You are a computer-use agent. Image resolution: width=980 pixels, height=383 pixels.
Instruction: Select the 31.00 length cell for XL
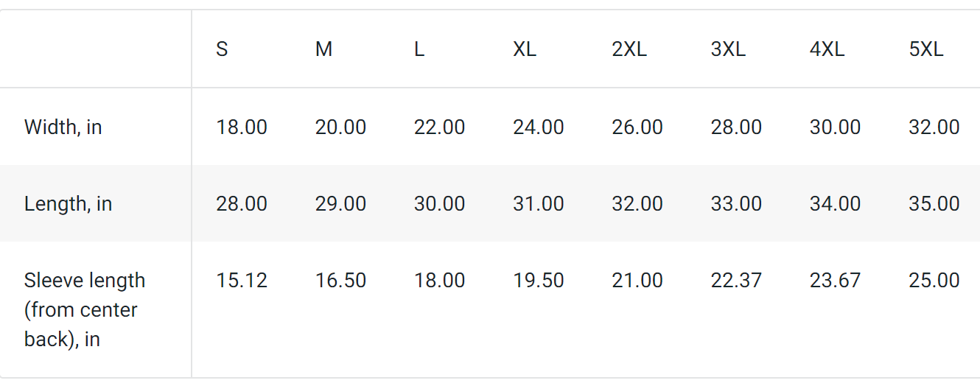[x=539, y=203]
